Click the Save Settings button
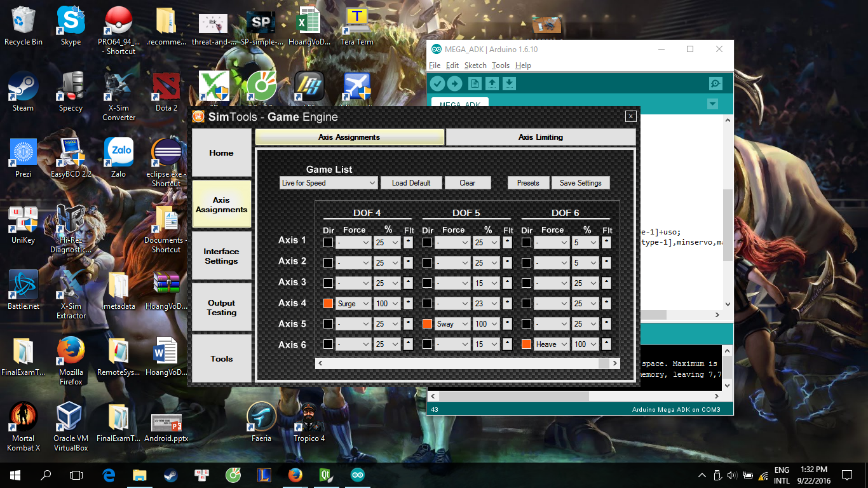This screenshot has width=868, height=488. pos(581,183)
